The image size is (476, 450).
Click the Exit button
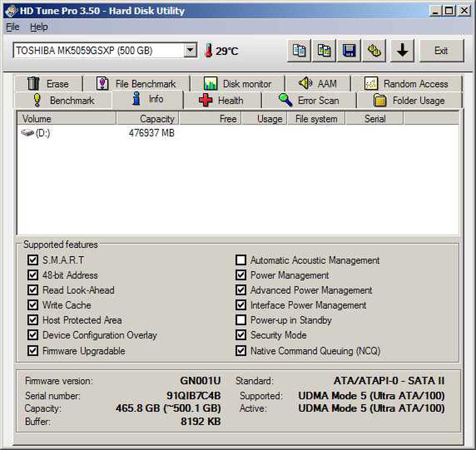(x=442, y=51)
